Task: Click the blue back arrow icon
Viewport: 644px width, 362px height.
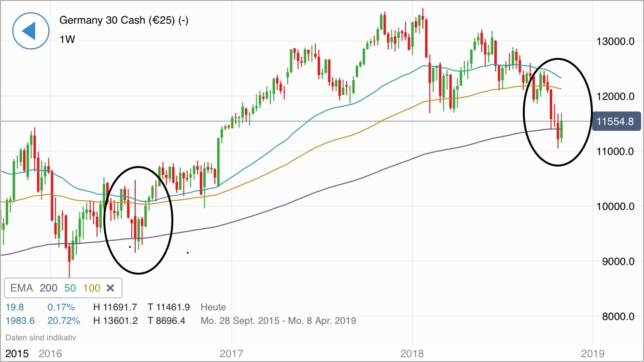Action: pos(31,31)
